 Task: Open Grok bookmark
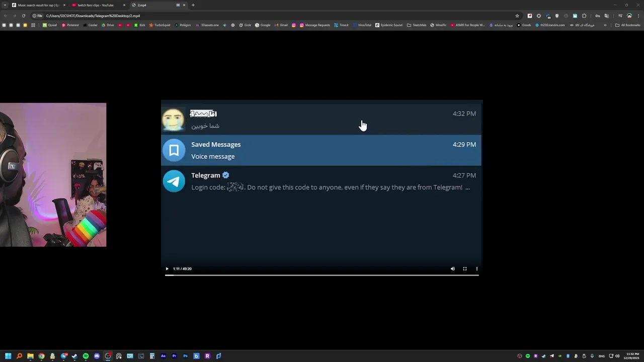point(245,25)
